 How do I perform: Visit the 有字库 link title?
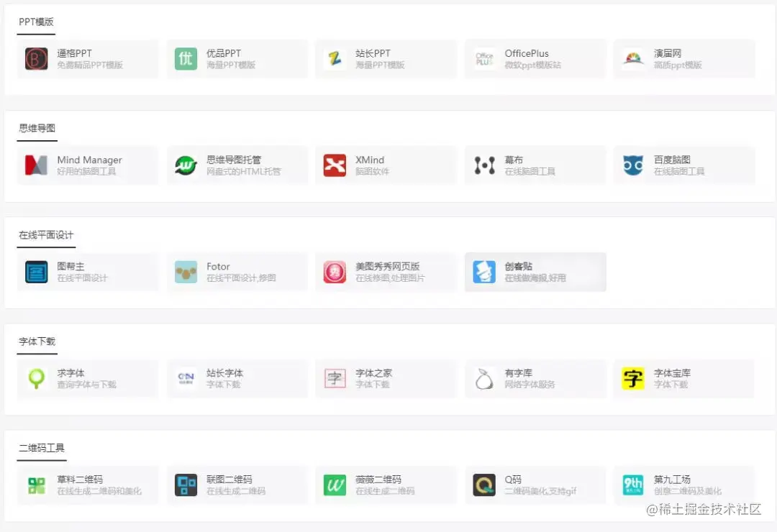[518, 373]
